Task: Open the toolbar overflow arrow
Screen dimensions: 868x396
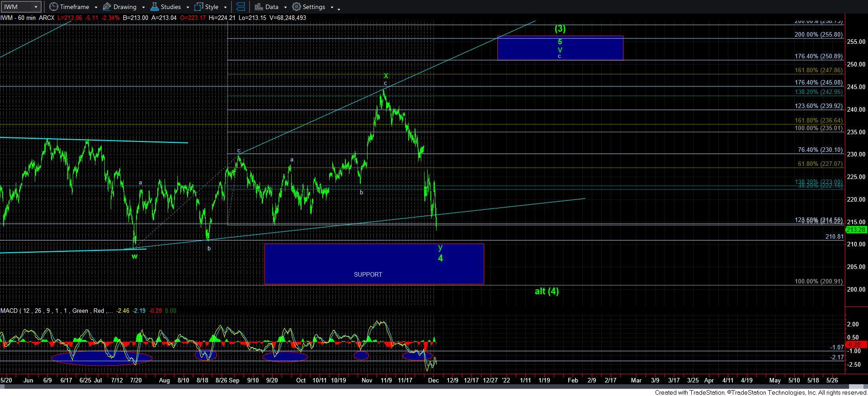Action: pyautogui.click(x=339, y=8)
